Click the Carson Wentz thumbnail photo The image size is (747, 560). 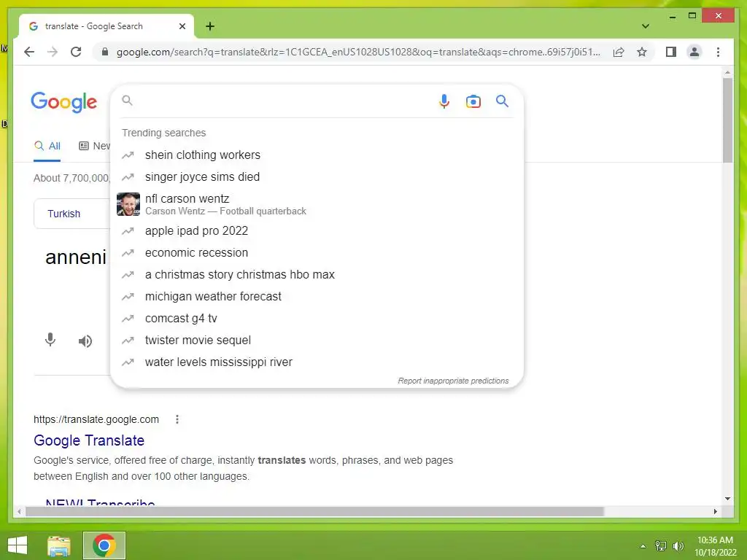128,204
